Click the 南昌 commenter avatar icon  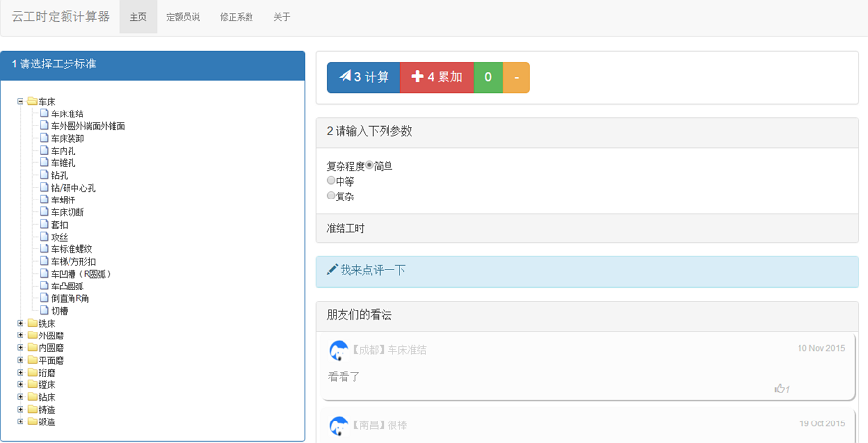coord(339,425)
